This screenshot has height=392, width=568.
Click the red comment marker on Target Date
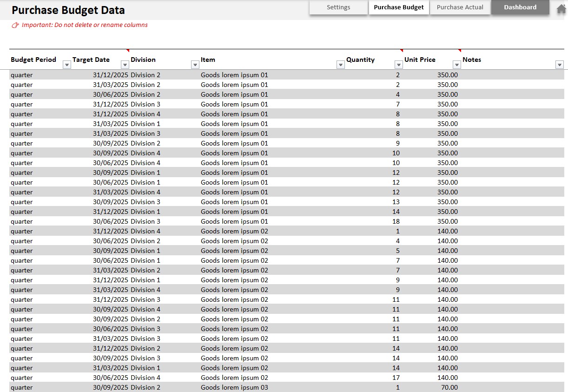pyautogui.click(x=128, y=50)
